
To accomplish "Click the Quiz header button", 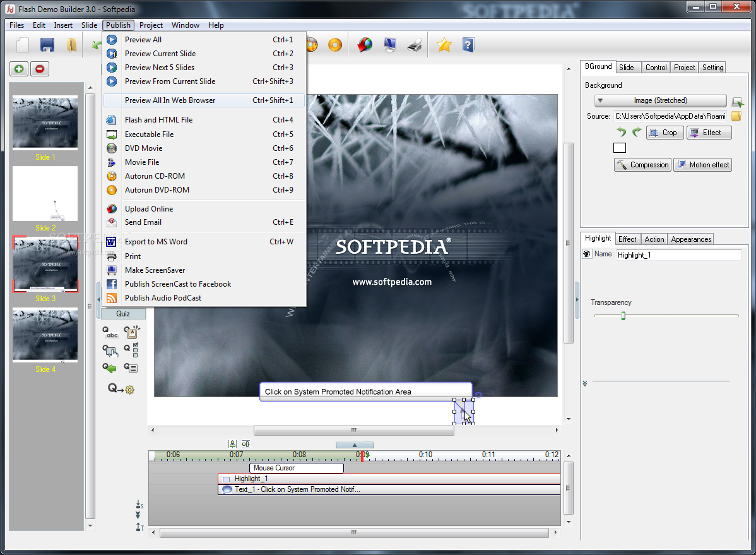I will pos(123,314).
